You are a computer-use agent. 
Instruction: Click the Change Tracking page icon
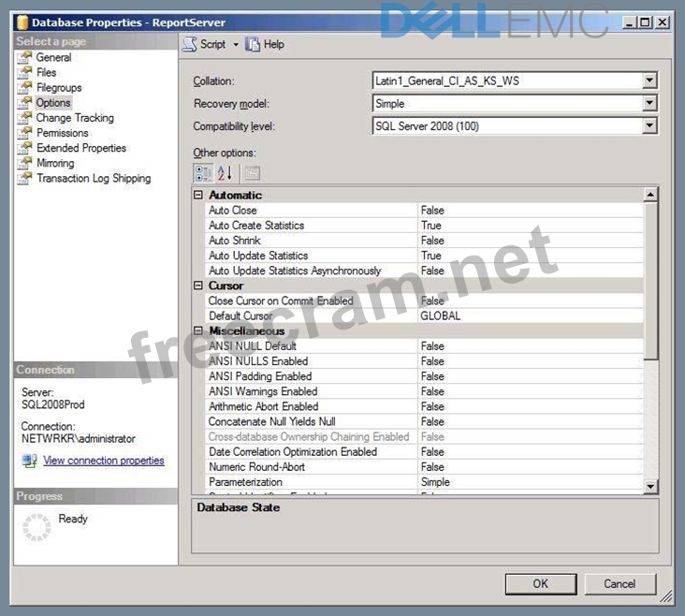click(25, 118)
